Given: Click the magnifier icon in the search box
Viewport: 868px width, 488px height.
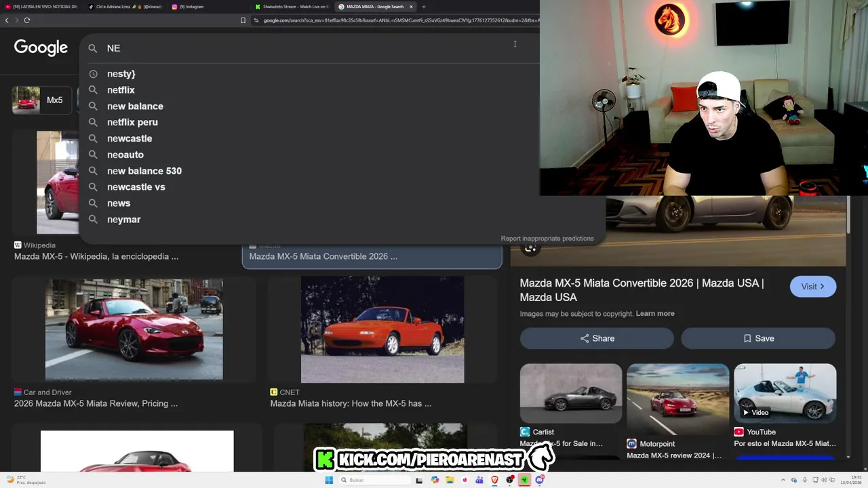Looking at the screenshot, I should click(x=93, y=48).
